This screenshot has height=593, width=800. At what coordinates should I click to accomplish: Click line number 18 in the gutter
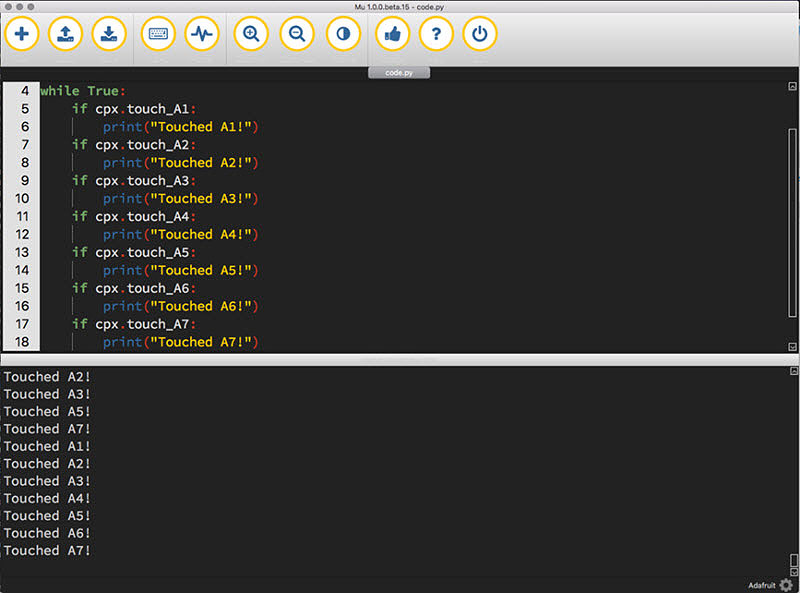point(22,342)
